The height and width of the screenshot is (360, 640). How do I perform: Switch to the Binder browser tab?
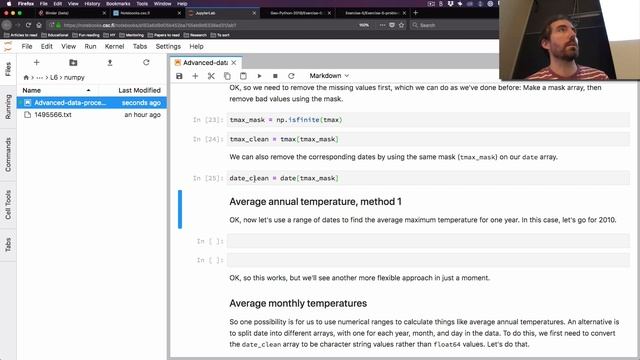coord(72,13)
